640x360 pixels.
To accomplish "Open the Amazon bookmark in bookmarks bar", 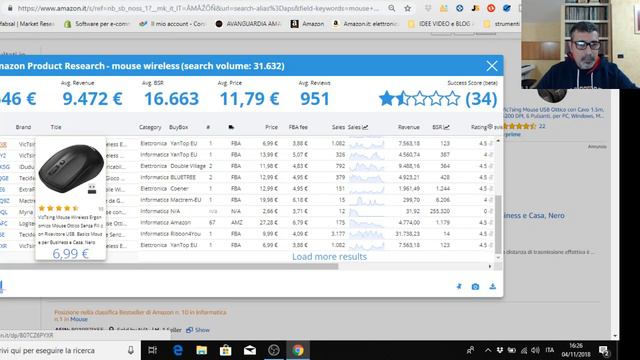I will pos(307,24).
